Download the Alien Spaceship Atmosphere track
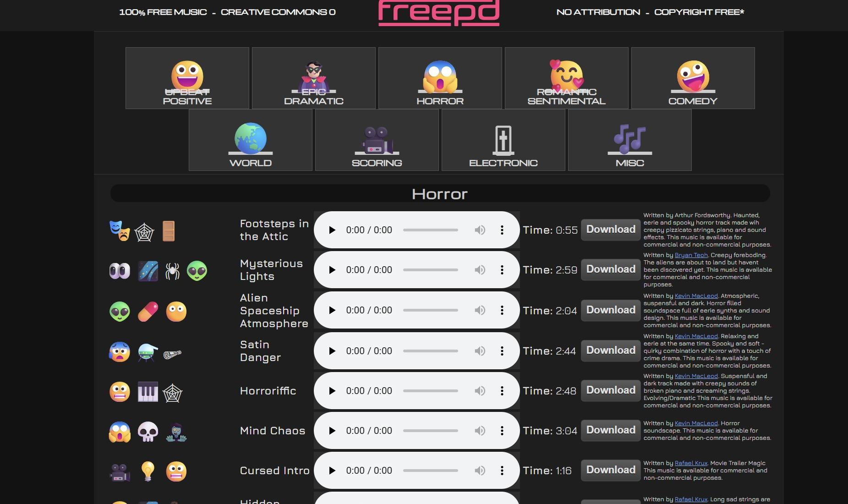 click(610, 310)
